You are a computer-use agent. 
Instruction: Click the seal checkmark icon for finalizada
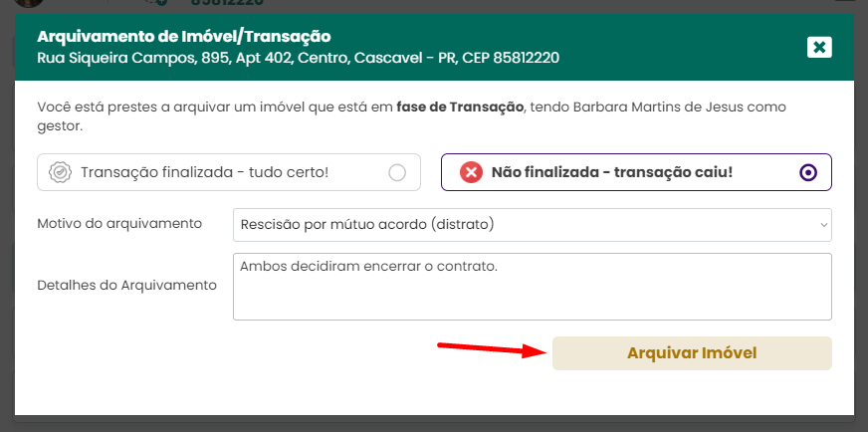[x=60, y=172]
